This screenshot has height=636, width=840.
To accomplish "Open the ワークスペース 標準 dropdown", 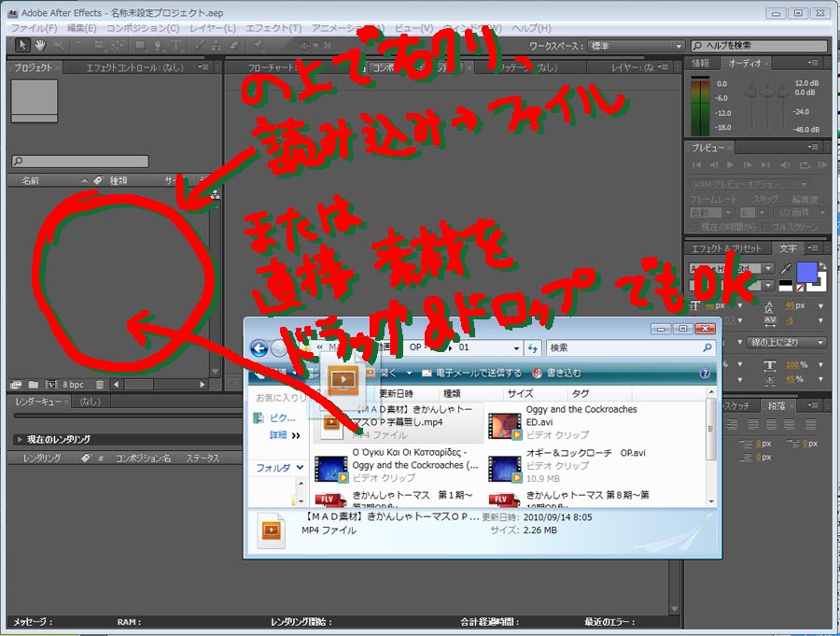I will point(636,46).
